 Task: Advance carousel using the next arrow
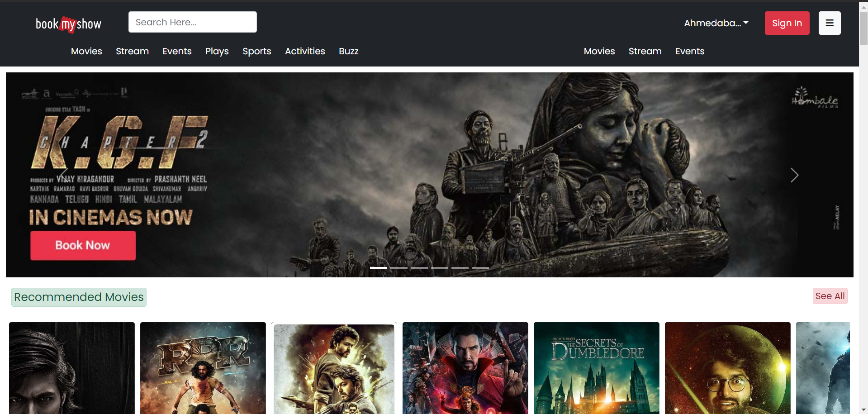coord(794,175)
